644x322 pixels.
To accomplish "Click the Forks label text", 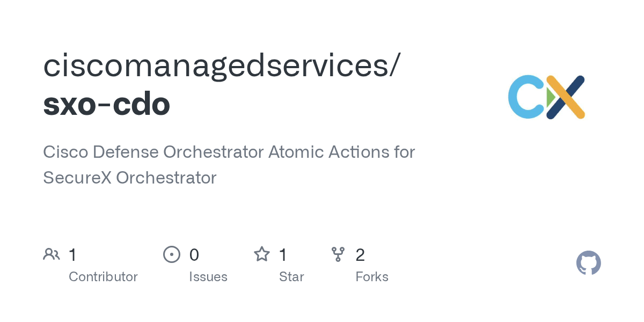I will [372, 277].
